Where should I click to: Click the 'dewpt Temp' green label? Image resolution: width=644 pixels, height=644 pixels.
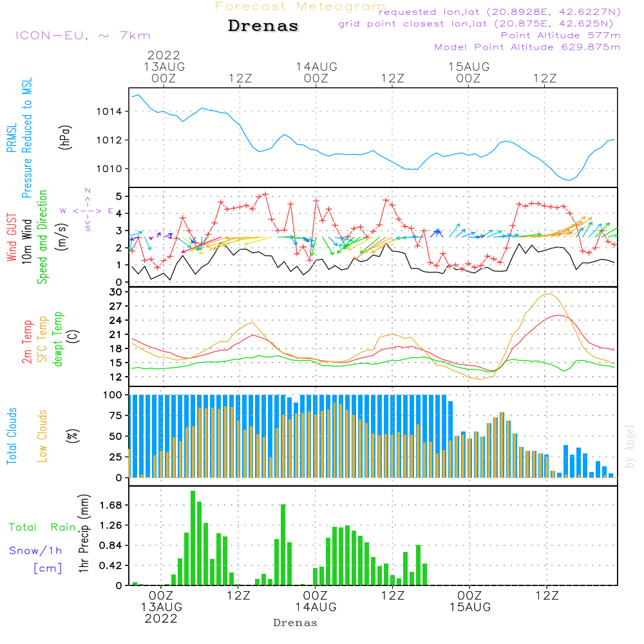[x=57, y=339]
